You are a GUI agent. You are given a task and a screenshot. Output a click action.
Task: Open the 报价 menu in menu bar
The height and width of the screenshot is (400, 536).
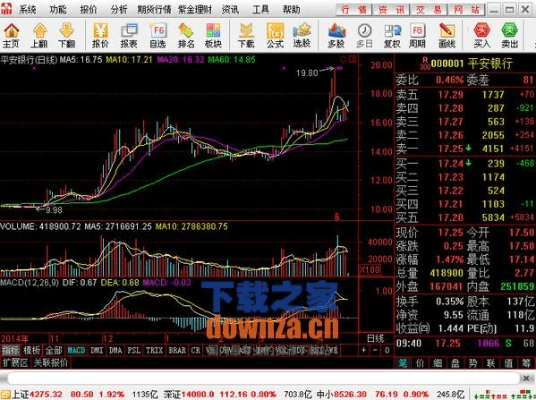89,9
